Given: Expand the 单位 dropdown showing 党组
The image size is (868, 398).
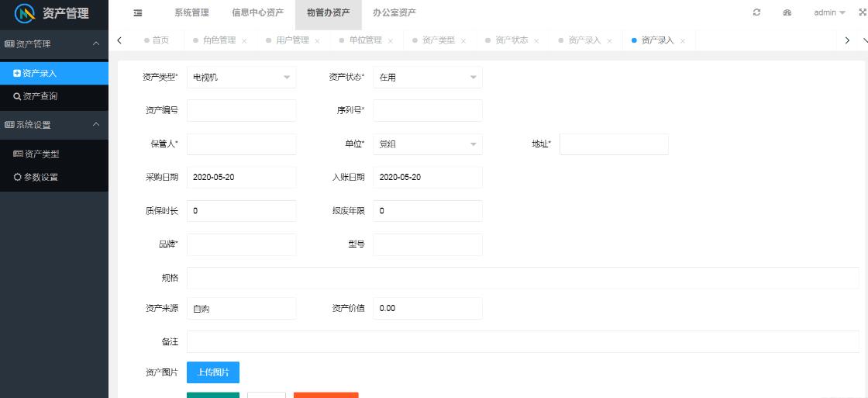Looking at the screenshot, I should click(x=427, y=144).
